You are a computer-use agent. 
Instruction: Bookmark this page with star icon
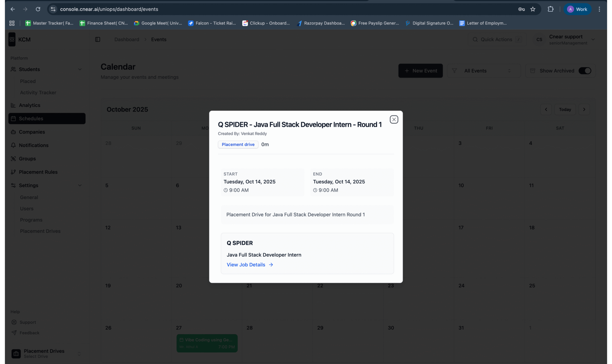pos(532,9)
